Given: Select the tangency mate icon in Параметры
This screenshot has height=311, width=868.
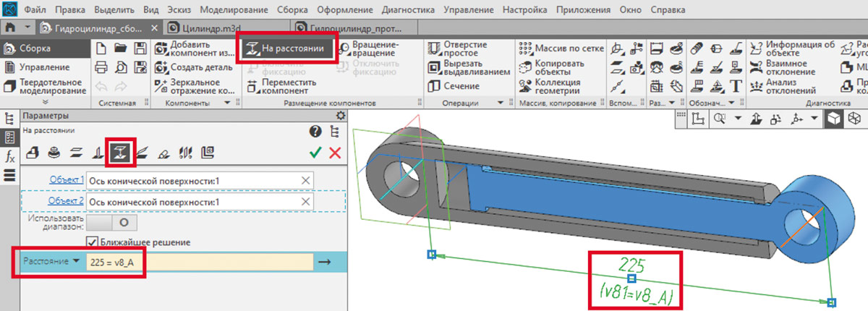Looking at the screenshot, I should (x=163, y=153).
